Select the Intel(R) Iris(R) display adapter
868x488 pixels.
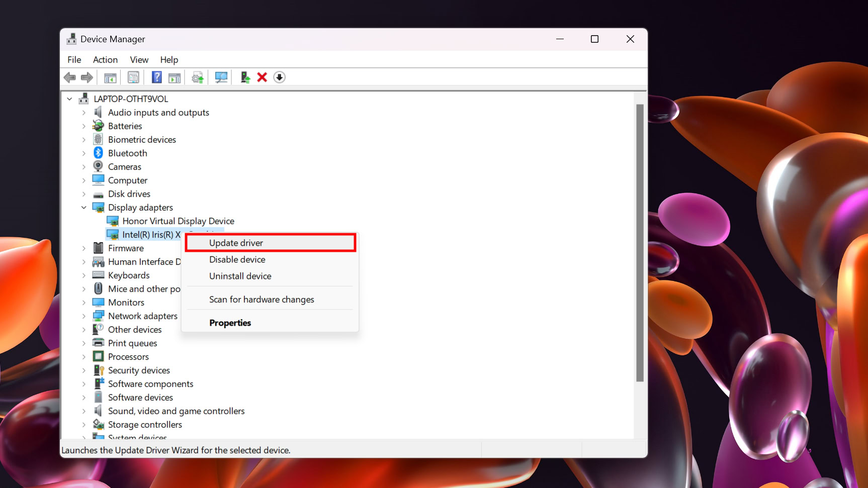point(151,235)
